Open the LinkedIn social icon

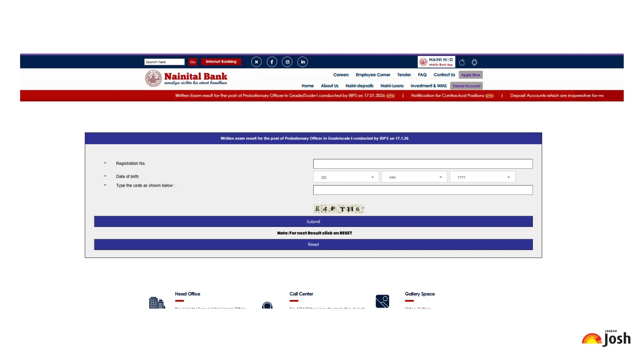click(303, 62)
